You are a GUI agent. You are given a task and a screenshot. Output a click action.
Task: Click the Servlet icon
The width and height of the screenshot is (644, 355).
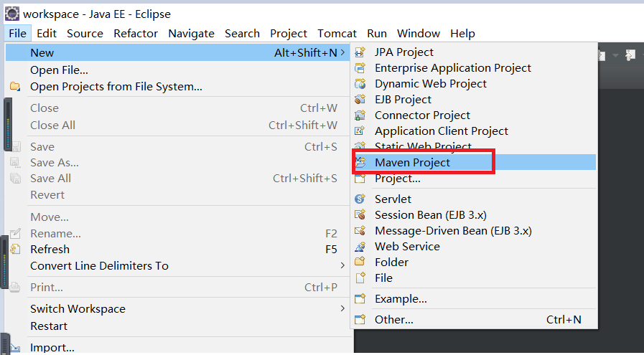click(x=360, y=199)
